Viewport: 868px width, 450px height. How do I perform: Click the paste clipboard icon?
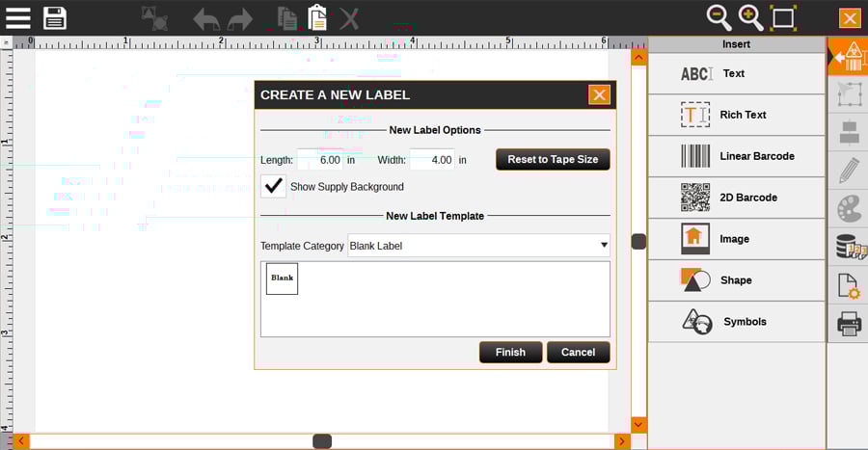click(x=317, y=17)
